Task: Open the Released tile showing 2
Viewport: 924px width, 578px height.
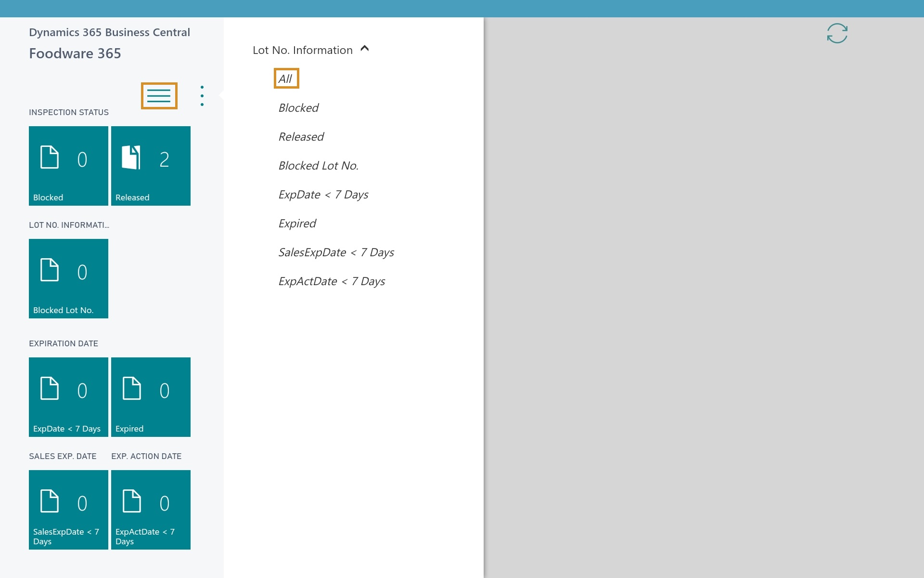Action: [151, 166]
